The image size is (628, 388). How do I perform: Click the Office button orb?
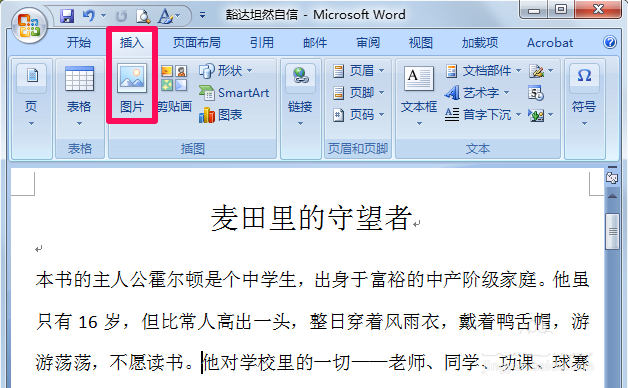coord(29,26)
